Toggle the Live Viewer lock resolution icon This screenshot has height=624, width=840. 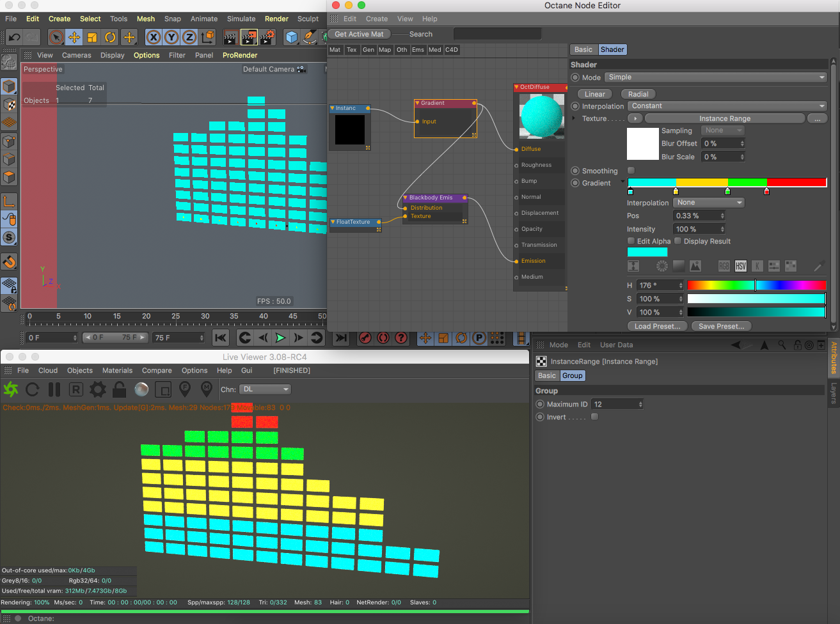[x=120, y=389]
